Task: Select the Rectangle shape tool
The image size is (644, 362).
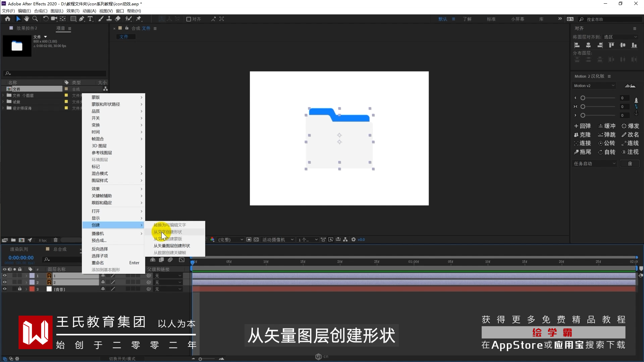Action: [x=73, y=19]
